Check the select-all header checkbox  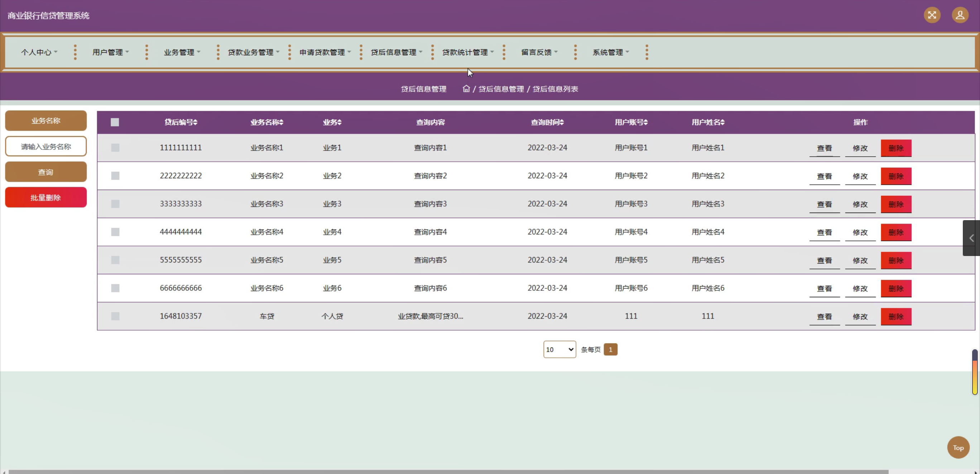coord(115,122)
